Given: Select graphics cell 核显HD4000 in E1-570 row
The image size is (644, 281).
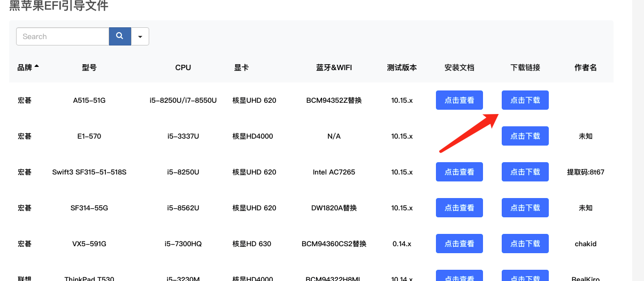Looking at the screenshot, I should 252,136.
